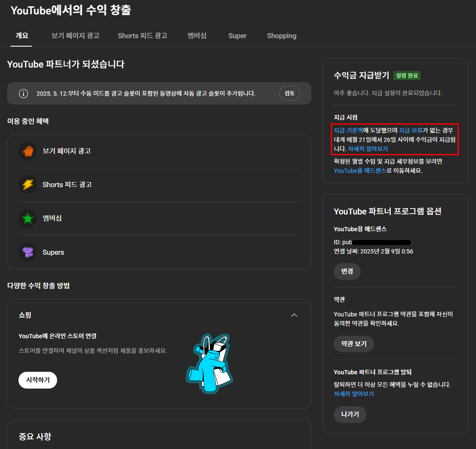This screenshot has width=476, height=449.
Task: Click 자세히 알아보기 under 파트너 프로그램 탈퇴
Action: 354,394
